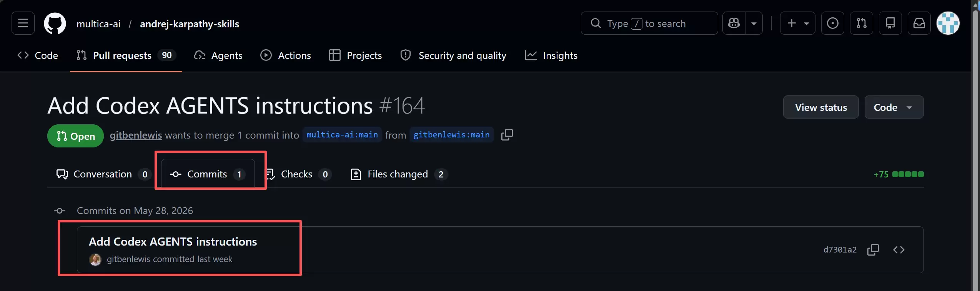Select the Pull requests tab
Image resolution: width=980 pixels, height=291 pixels.
(x=126, y=55)
